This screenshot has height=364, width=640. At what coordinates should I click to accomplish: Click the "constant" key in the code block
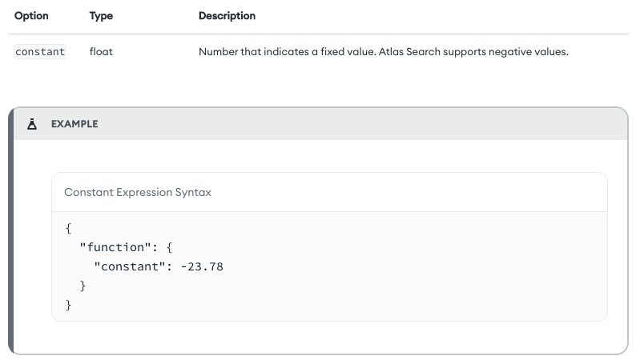128,266
